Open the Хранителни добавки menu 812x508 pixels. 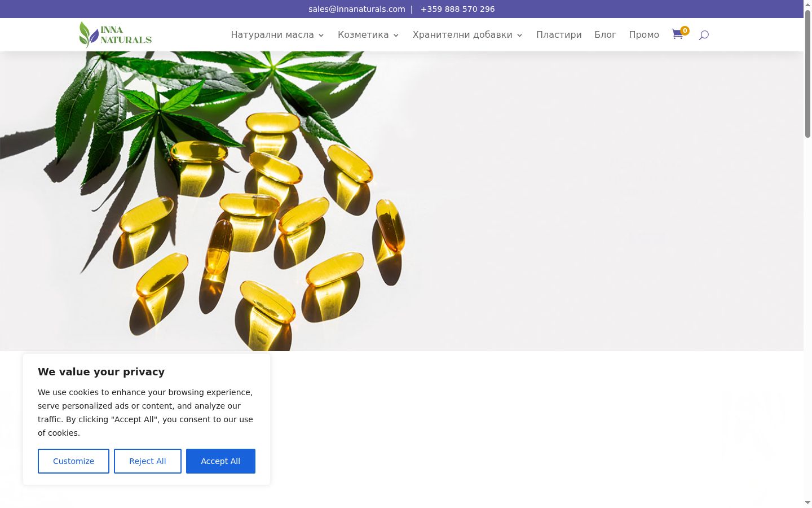tap(462, 34)
